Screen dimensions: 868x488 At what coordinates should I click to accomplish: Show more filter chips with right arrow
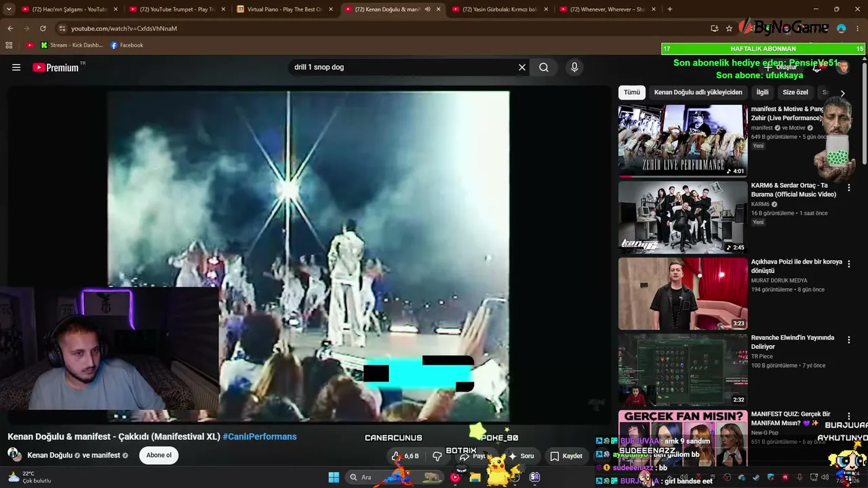(x=842, y=93)
